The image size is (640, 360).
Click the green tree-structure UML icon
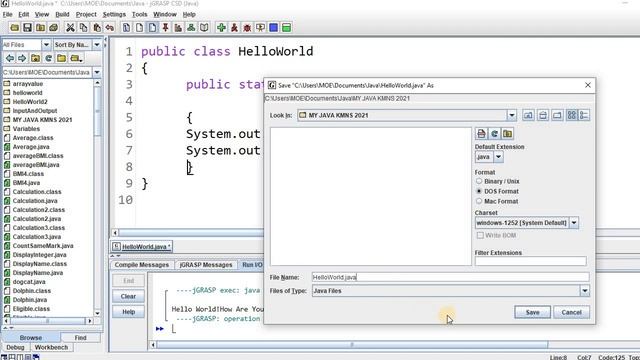(x=191, y=28)
